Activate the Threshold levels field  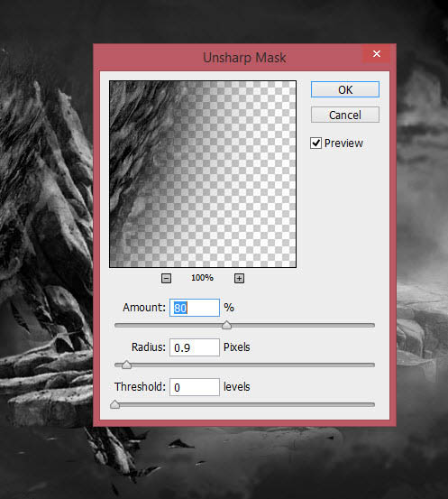click(x=195, y=387)
